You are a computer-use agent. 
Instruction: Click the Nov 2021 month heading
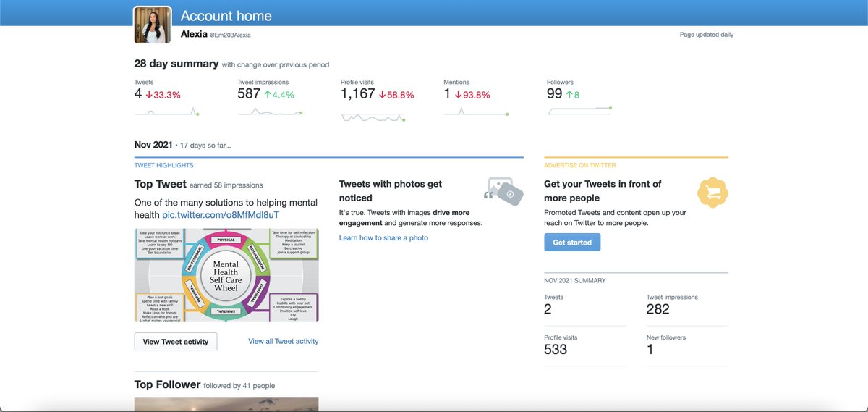click(153, 145)
